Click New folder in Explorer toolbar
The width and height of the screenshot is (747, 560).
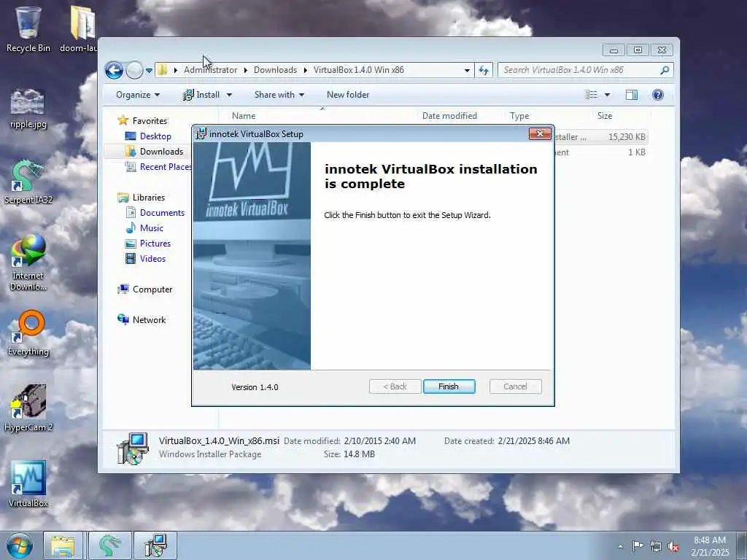click(348, 95)
